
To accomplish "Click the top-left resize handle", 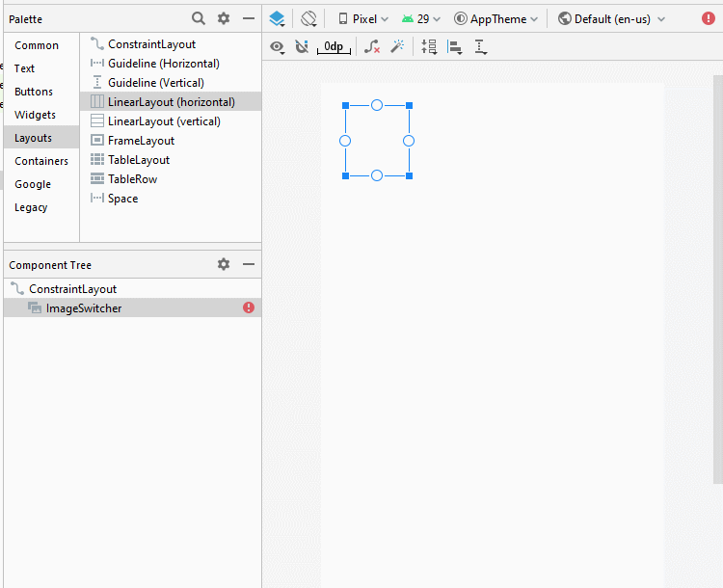I will [x=345, y=106].
